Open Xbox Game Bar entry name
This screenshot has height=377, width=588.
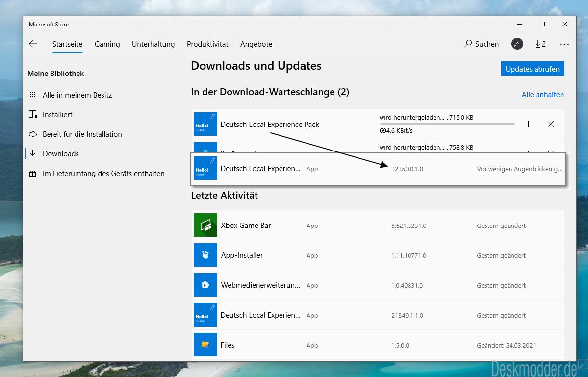point(246,225)
